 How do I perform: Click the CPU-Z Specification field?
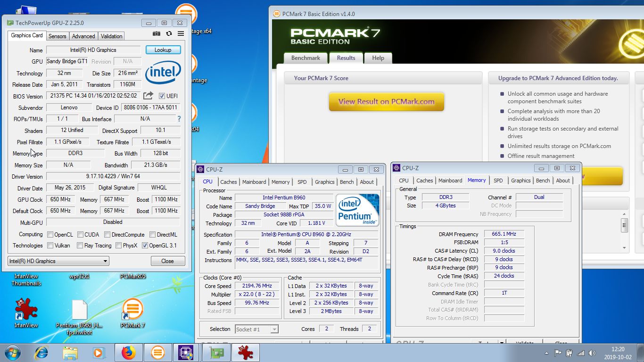pyautogui.click(x=306, y=235)
